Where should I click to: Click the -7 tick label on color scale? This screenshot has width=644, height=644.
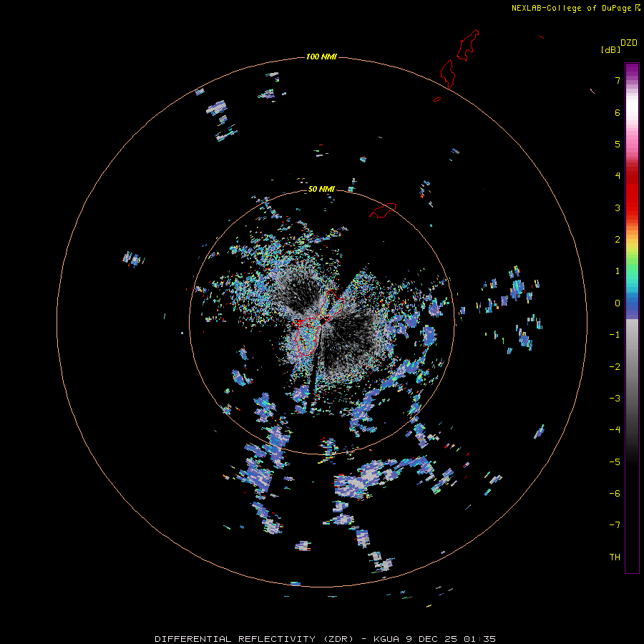(615, 525)
